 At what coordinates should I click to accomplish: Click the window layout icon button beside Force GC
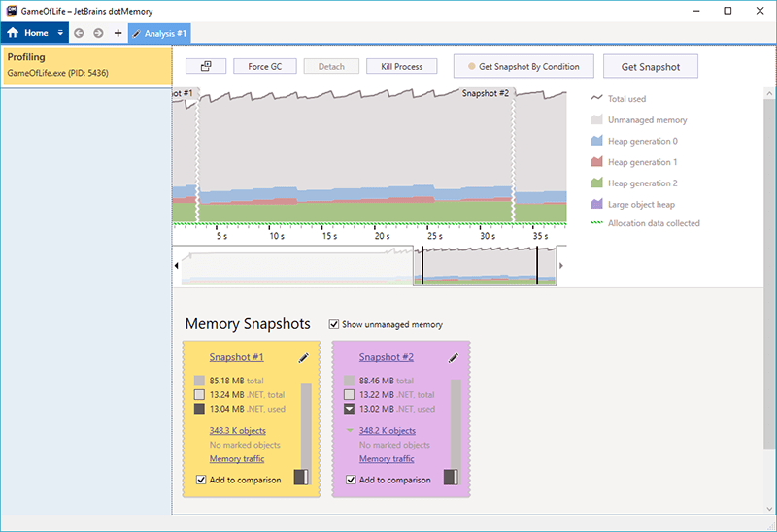(206, 66)
